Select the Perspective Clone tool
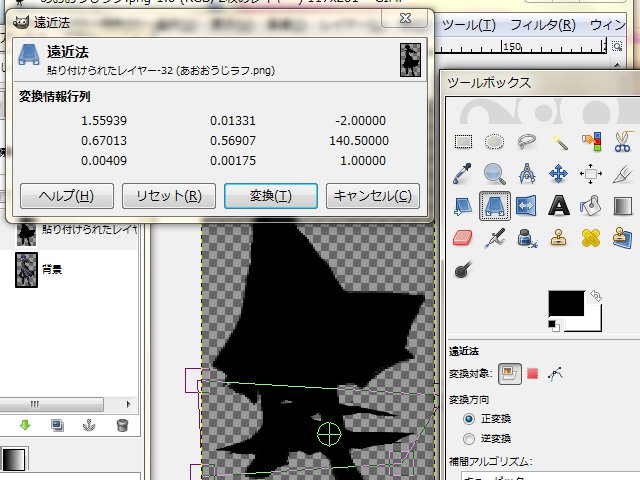Screen dimensions: 640x480 coord(623,238)
